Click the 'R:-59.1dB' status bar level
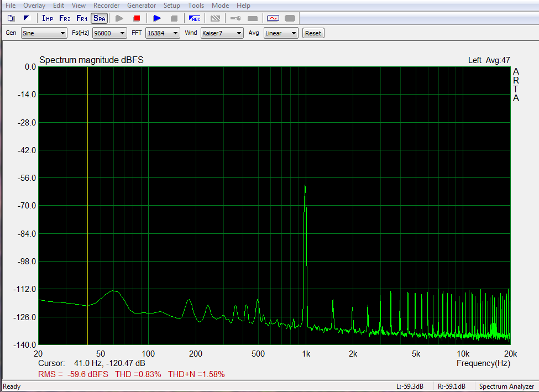539x392 pixels. pos(451,386)
